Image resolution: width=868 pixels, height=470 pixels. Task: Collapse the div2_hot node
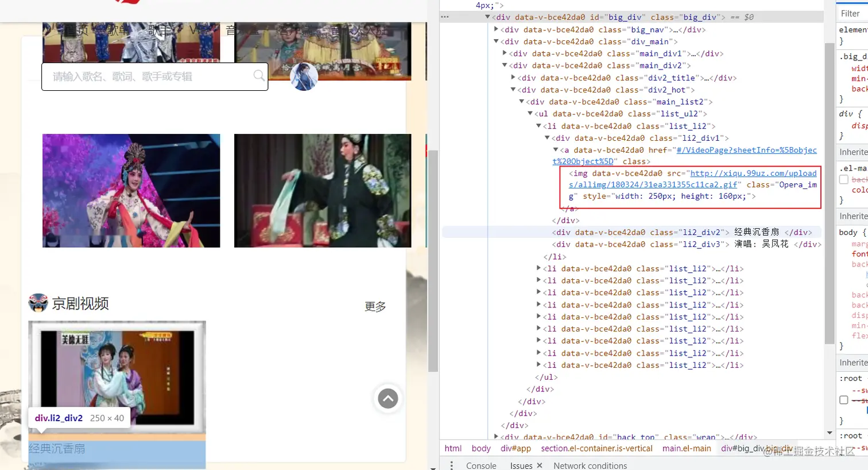[x=513, y=90]
